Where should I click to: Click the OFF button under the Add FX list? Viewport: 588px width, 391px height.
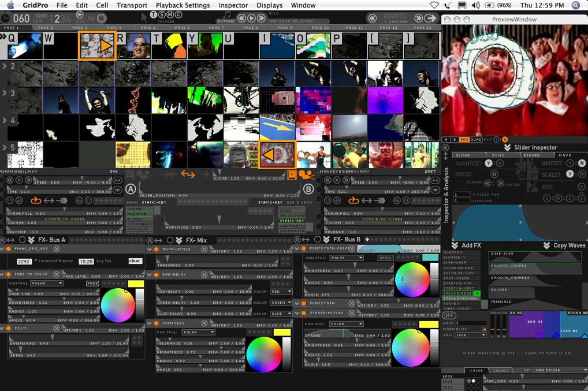pyautogui.click(x=448, y=315)
